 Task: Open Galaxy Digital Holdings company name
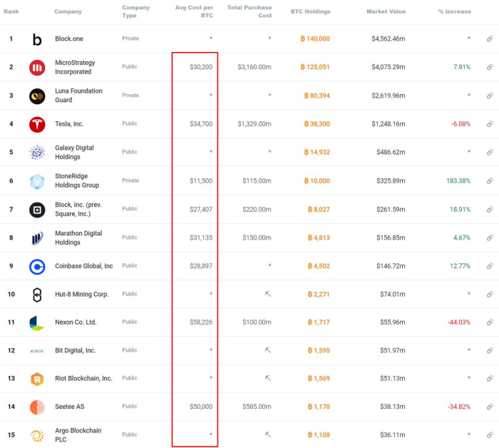click(74, 152)
